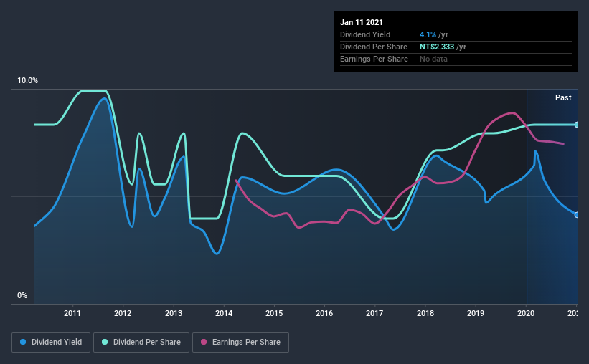
Task: Toggle the Dividend Yield legend button
Action: click(x=51, y=343)
